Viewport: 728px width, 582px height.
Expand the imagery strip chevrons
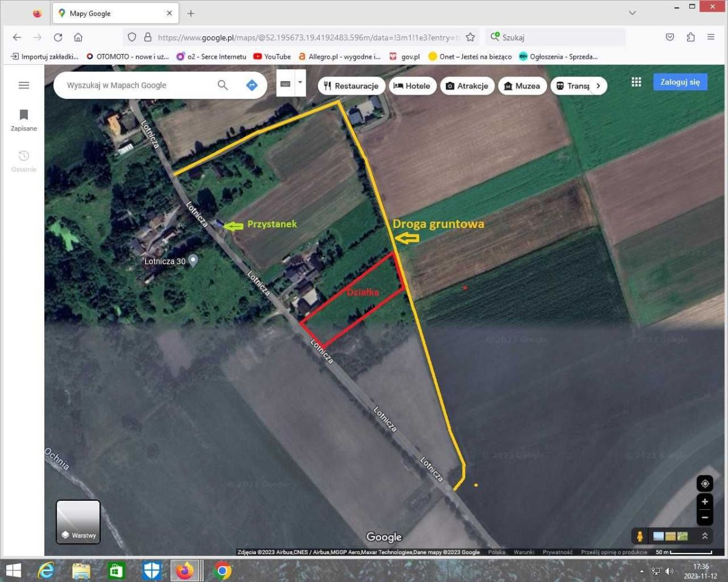click(x=704, y=536)
